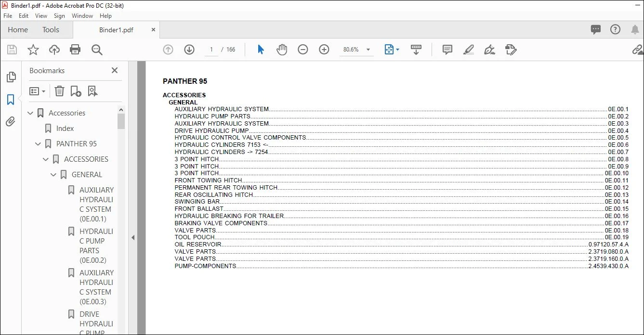
Task: Open the Help menu
Action: coord(105,16)
